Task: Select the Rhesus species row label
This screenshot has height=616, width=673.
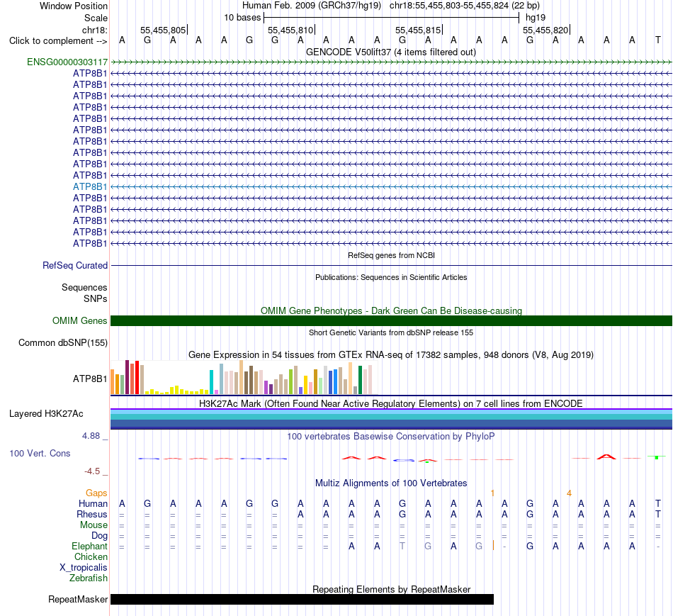Action: pos(92,514)
